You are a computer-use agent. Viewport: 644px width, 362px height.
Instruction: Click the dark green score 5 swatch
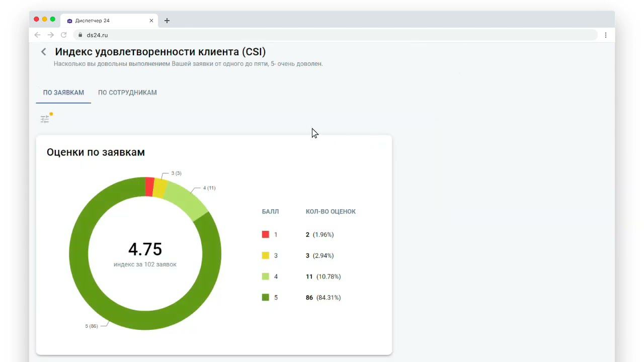coord(266,298)
